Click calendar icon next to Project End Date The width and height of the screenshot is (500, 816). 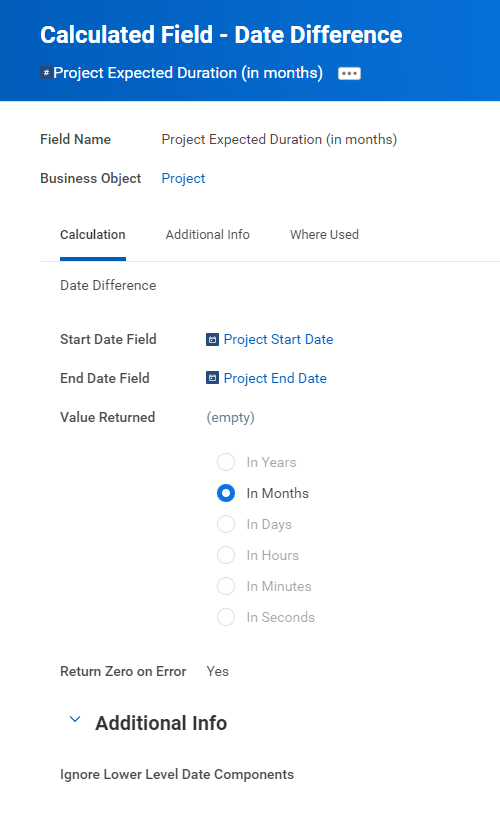212,378
